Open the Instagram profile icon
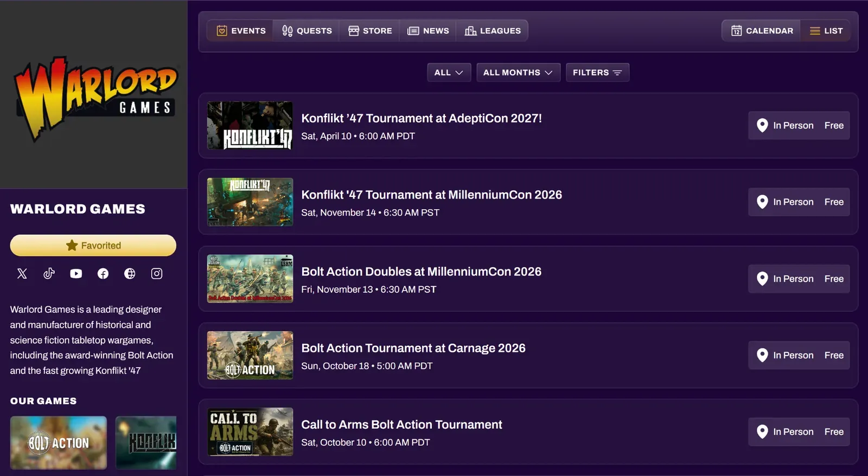 [157, 274]
